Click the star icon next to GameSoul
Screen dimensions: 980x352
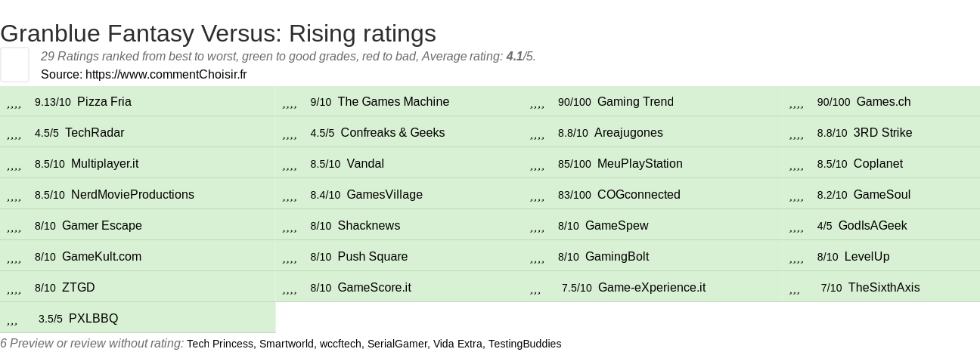(796, 196)
